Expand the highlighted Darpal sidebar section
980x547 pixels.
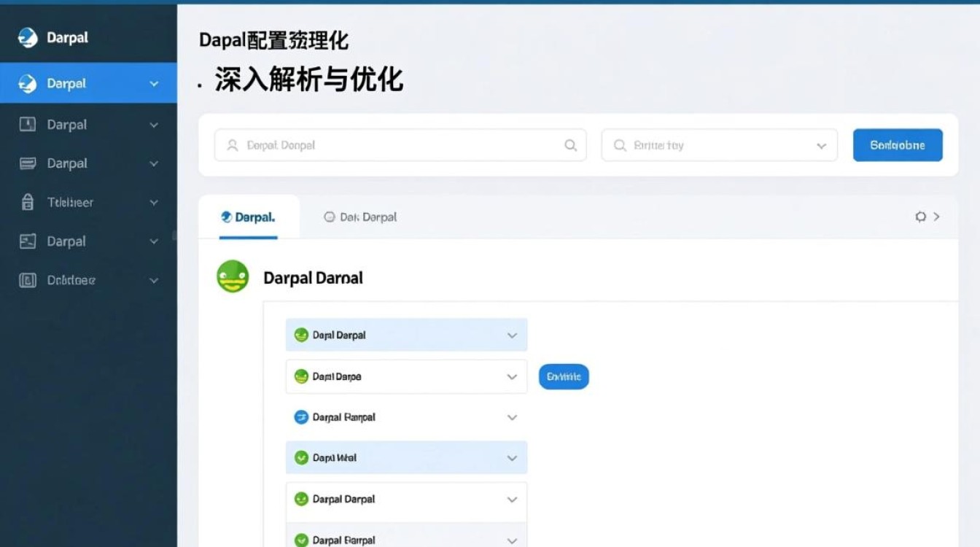152,83
